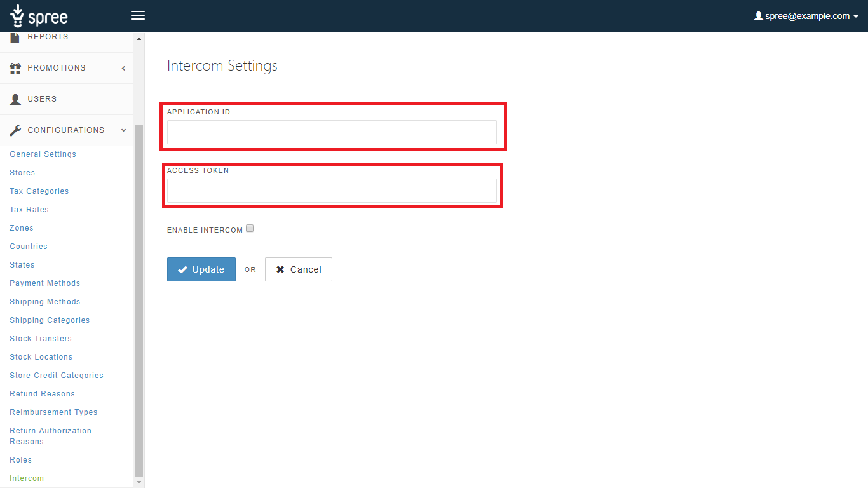Click the Intercom Settings heading
This screenshot has width=868, height=488.
point(222,66)
